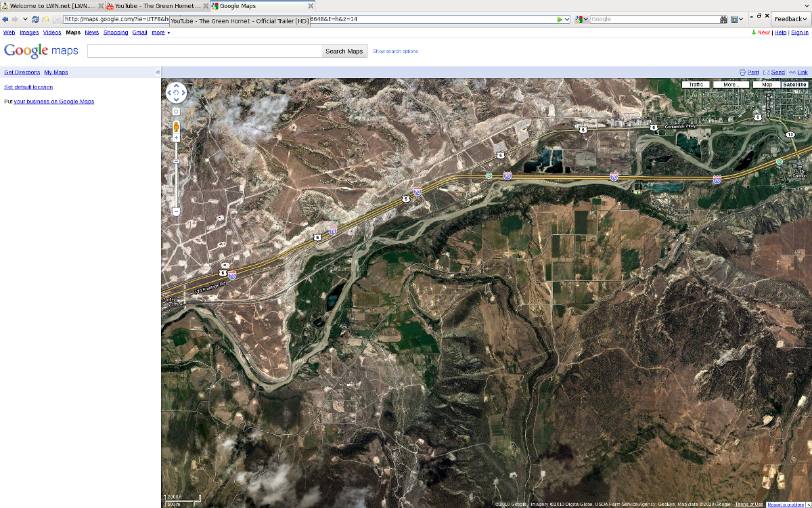
Task: Click the browser forward arrow
Action: [x=15, y=19]
